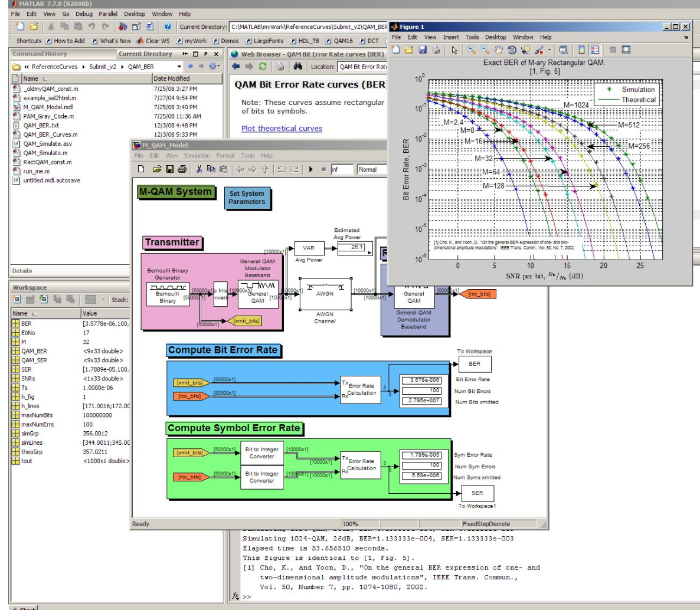Save the M_QAM_Model with the save icon
The height and width of the screenshot is (610, 700).
point(170,169)
